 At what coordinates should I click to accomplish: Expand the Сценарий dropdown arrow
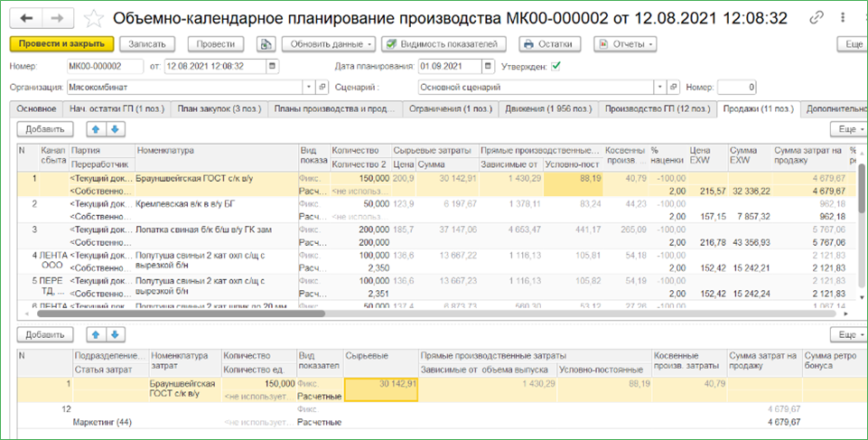click(660, 87)
